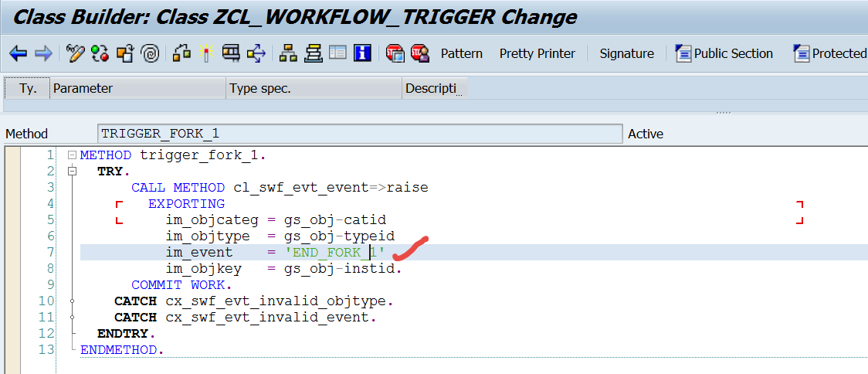
Task: Click line number 7 in the gutter
Action: (51, 253)
